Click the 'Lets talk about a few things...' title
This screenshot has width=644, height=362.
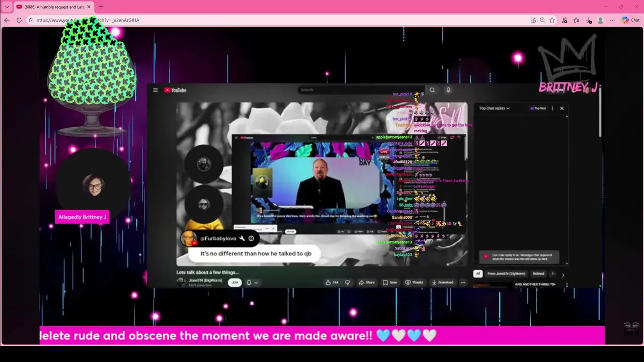point(208,272)
